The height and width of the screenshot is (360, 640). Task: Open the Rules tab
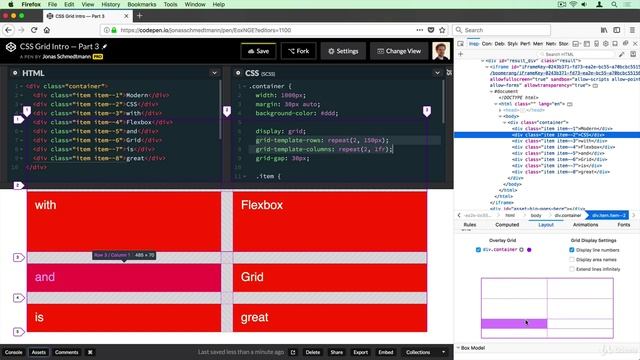pos(470,225)
